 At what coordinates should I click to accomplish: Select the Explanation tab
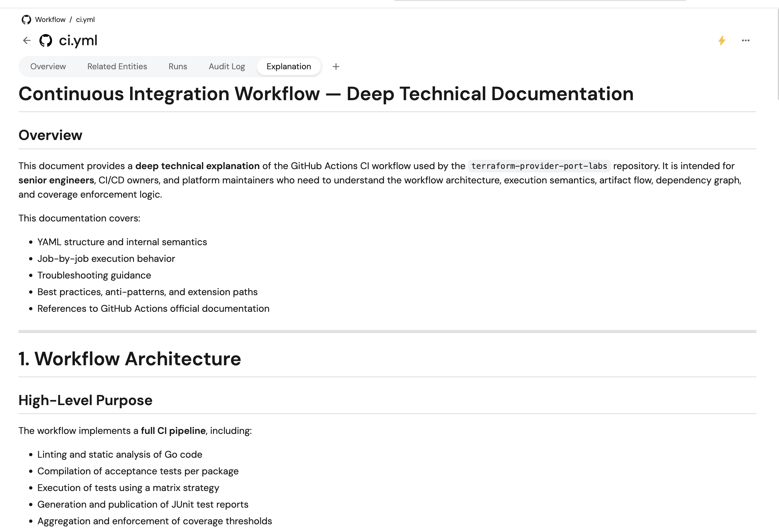(288, 67)
